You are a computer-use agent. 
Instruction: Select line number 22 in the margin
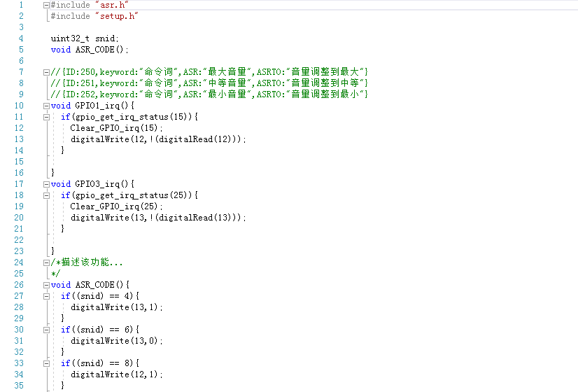click(x=19, y=240)
